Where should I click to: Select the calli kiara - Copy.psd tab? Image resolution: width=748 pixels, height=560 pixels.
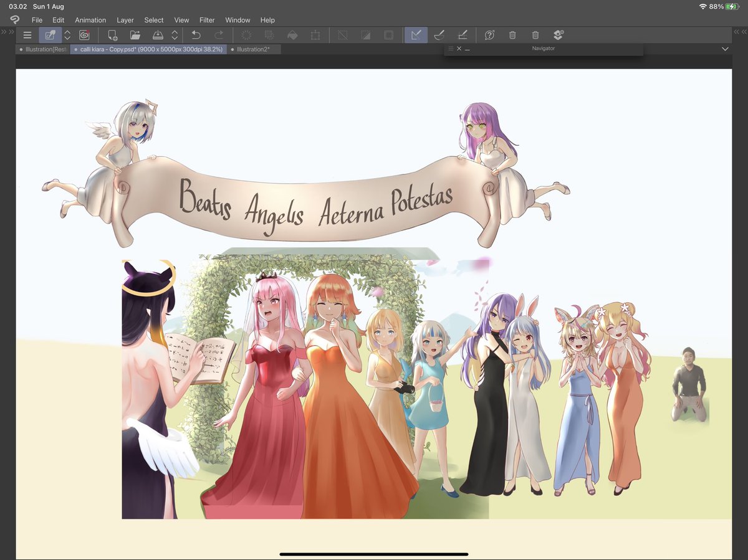coord(148,49)
